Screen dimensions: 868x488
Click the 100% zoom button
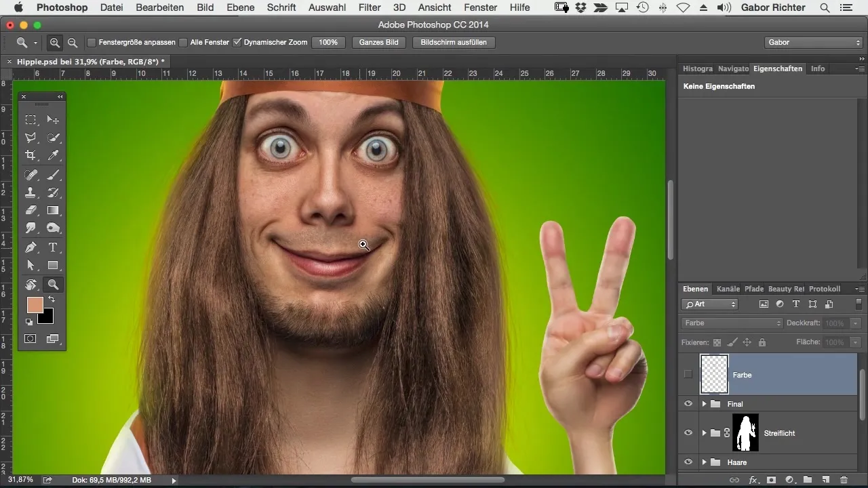pyautogui.click(x=328, y=42)
